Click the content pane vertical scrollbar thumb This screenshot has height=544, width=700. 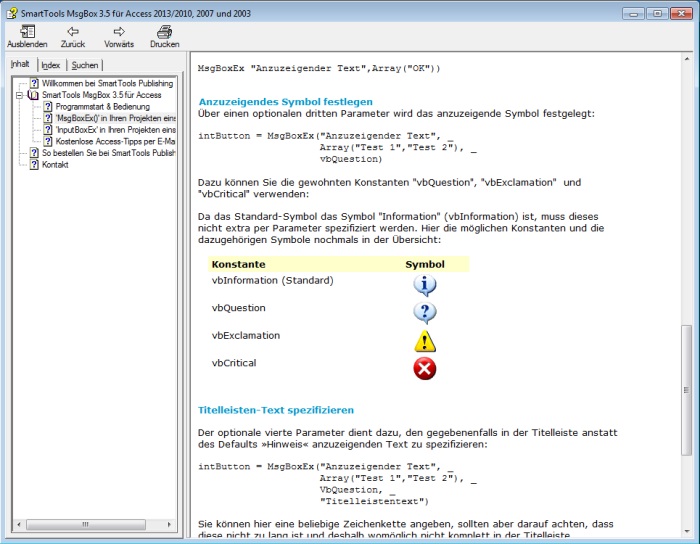pos(687,390)
